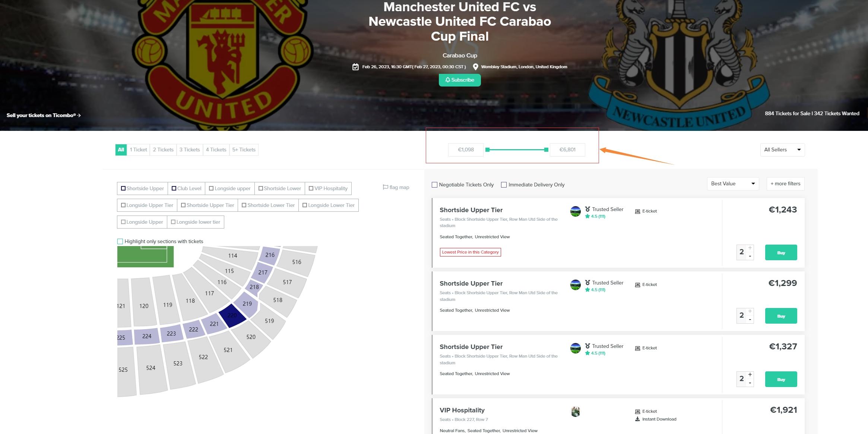Click first listing's seller avatar thumbnail

point(575,211)
